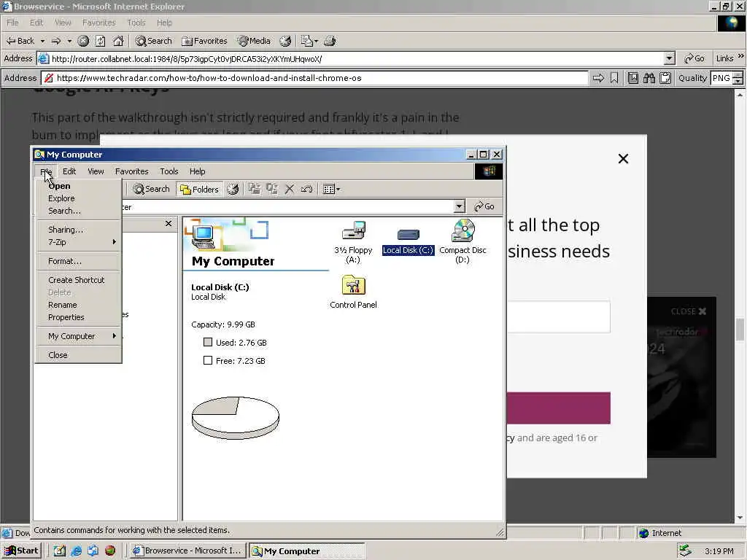Click the History icon in My Computer's toolbar
The image size is (747, 560).
point(233,190)
